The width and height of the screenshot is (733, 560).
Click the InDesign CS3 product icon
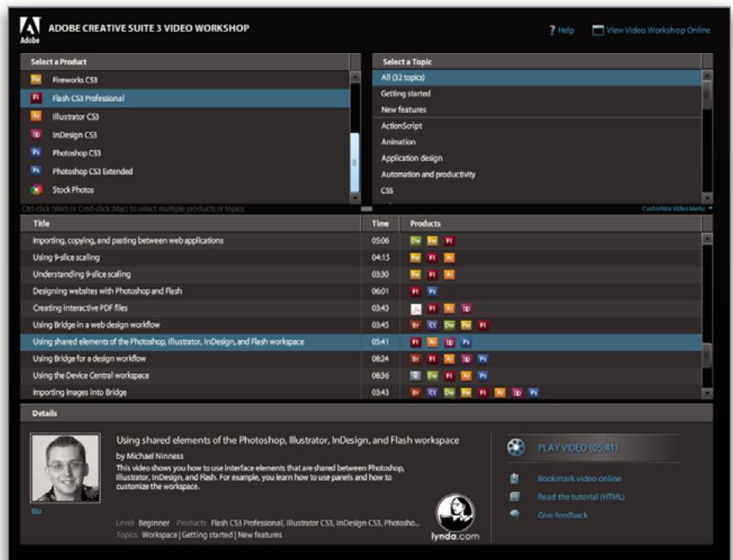[x=36, y=135]
